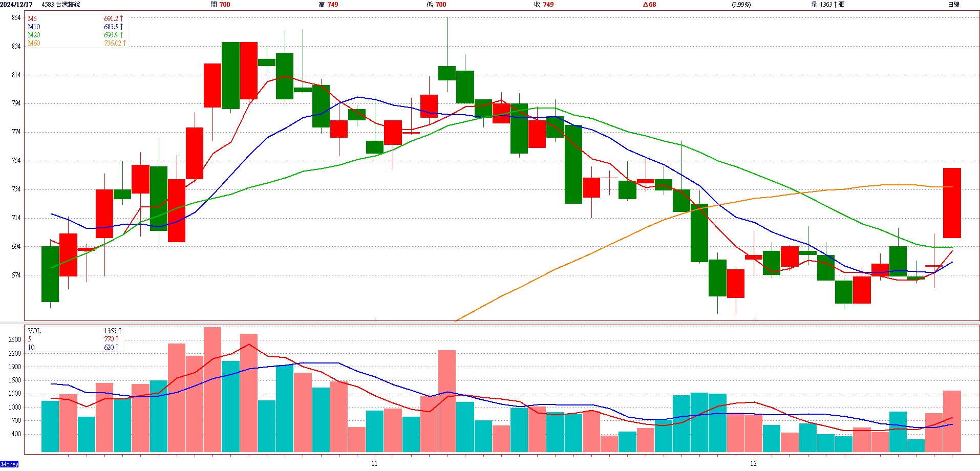Click month 11 marker on time axis
The image size is (980, 471).
tap(374, 463)
